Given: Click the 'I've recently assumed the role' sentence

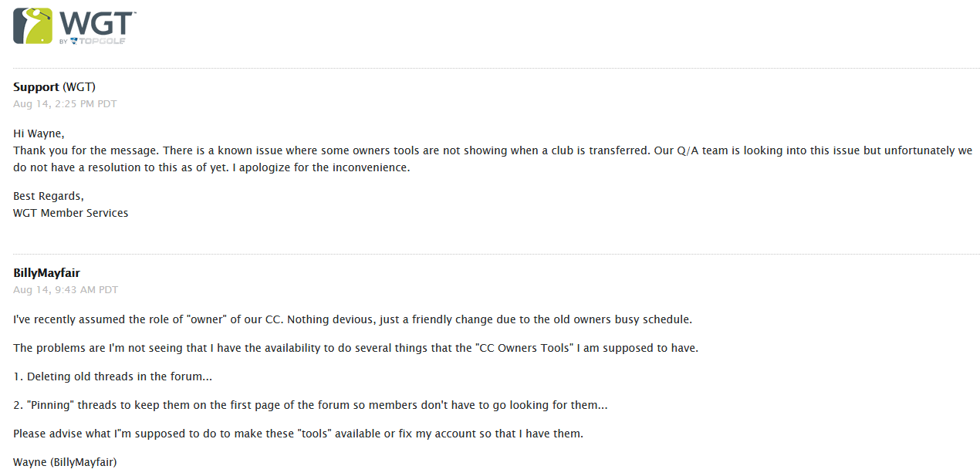Looking at the screenshot, I should 353,319.
